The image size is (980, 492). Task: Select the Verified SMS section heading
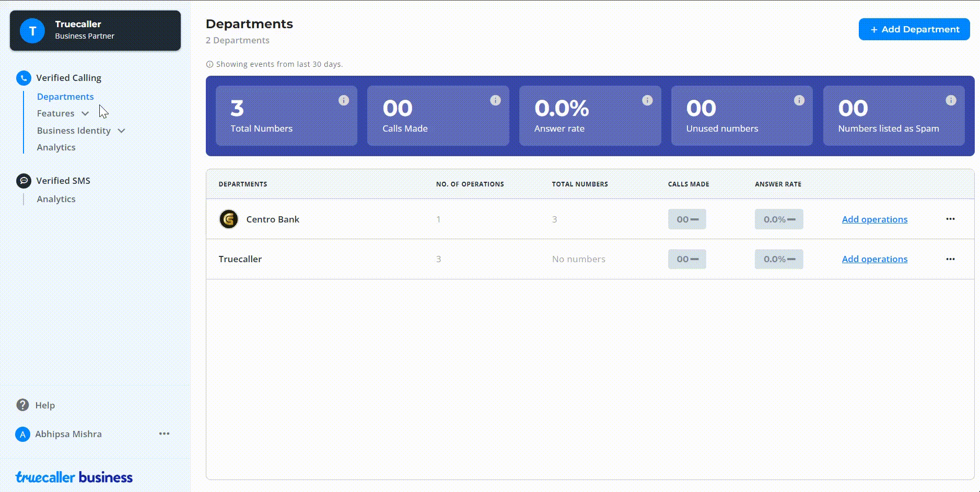63,181
